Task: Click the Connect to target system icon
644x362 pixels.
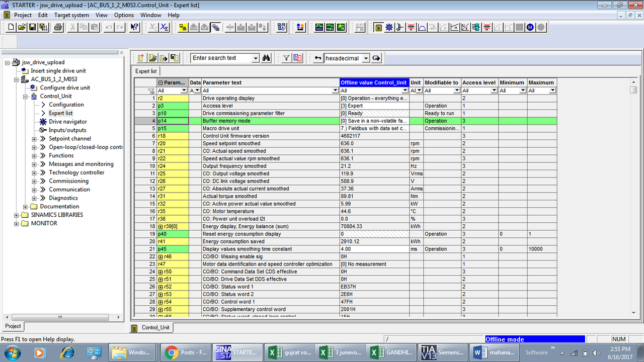Action: pyautogui.click(x=183, y=27)
